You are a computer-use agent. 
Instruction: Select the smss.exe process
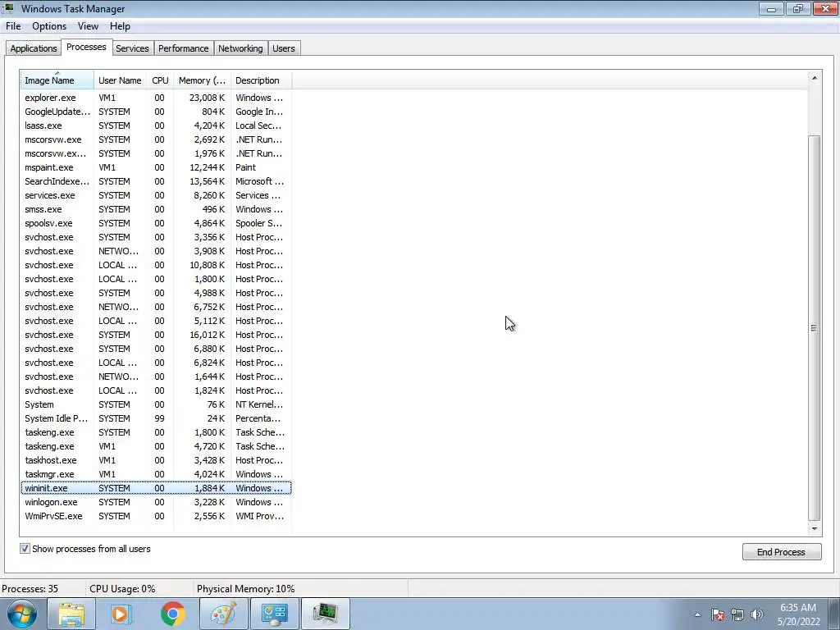(156, 209)
